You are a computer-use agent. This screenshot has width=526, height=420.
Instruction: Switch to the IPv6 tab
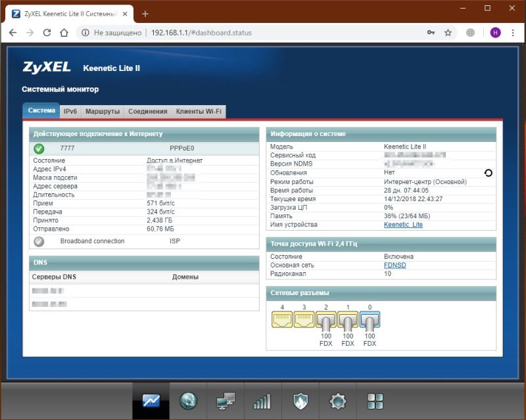[x=70, y=111]
